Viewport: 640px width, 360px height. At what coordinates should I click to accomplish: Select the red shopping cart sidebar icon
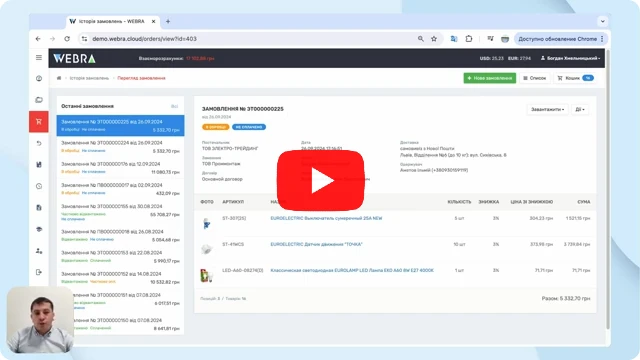coord(39,122)
